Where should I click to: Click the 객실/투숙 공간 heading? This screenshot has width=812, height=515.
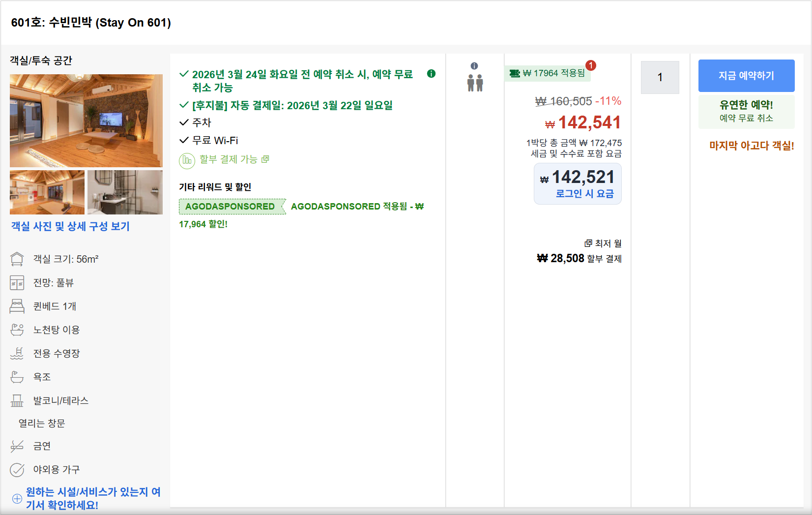[41, 61]
